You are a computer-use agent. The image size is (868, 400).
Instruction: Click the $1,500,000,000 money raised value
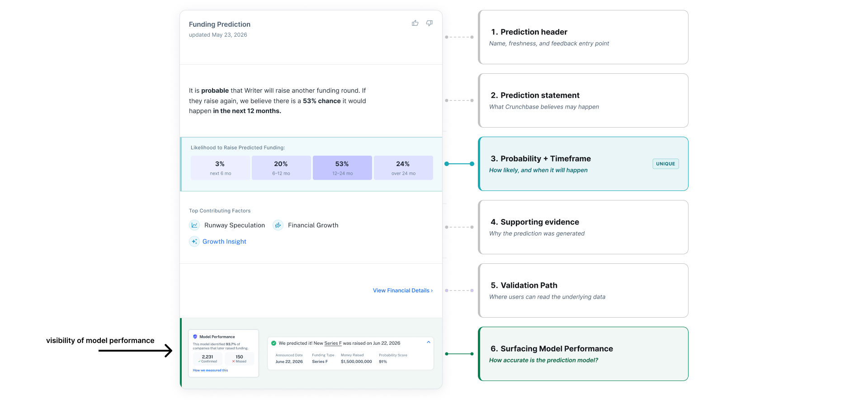[356, 362]
